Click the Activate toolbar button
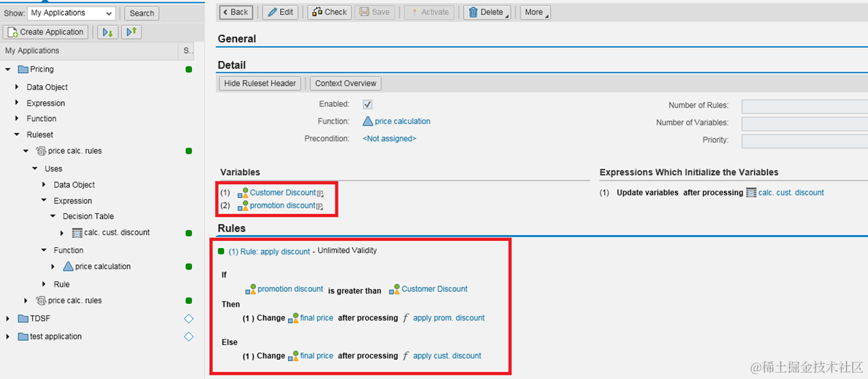This screenshot has width=868, height=379. point(429,12)
